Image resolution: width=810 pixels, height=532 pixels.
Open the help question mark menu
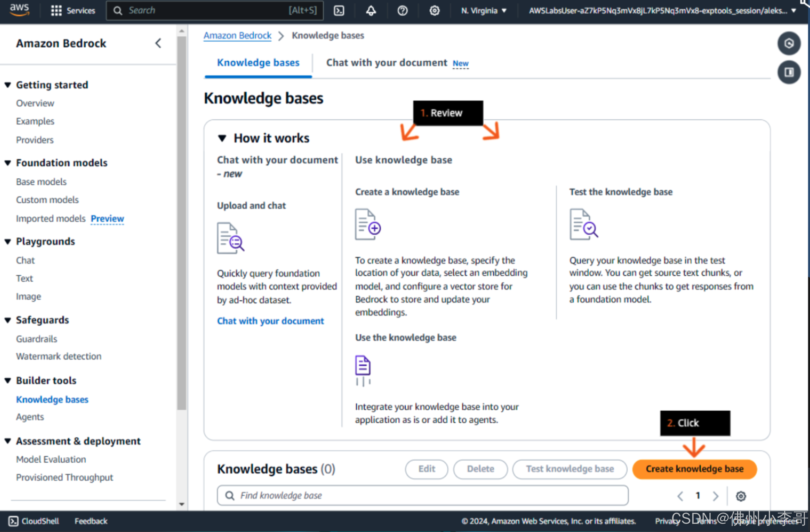pos(403,11)
